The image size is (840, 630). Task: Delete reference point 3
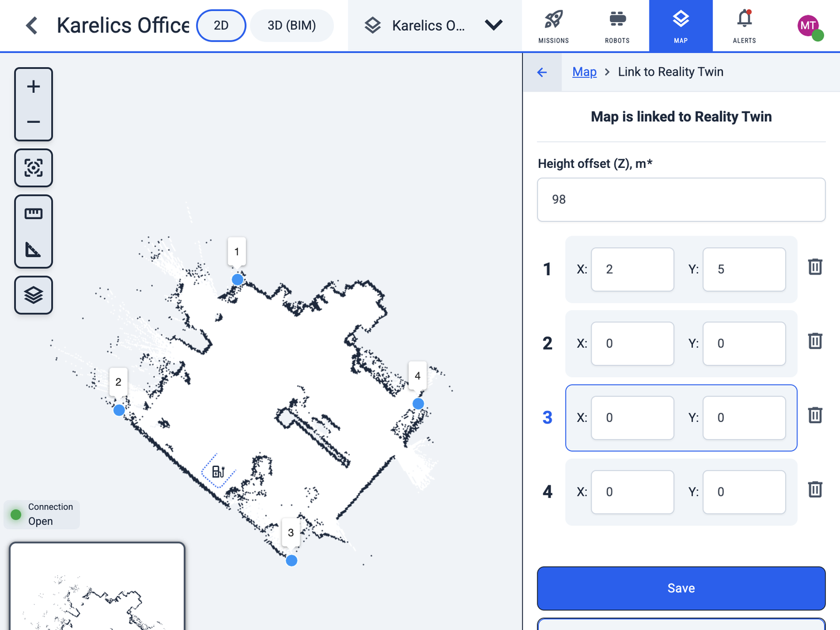point(815,415)
